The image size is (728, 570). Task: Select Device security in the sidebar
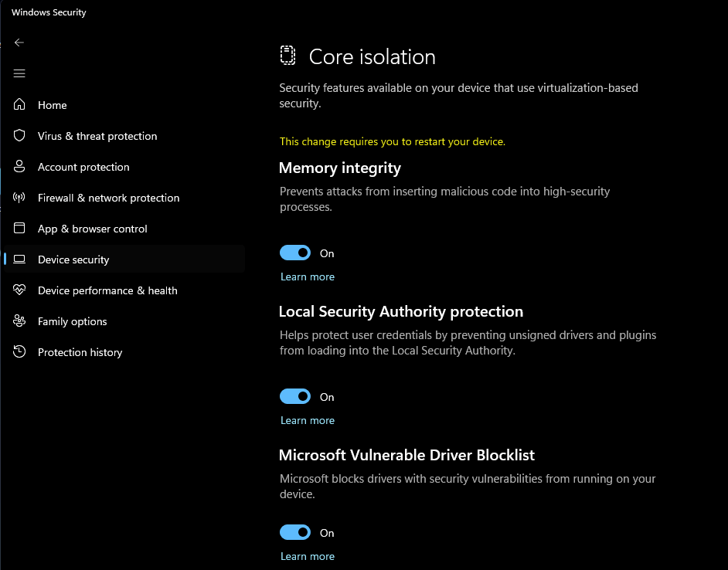click(x=73, y=260)
